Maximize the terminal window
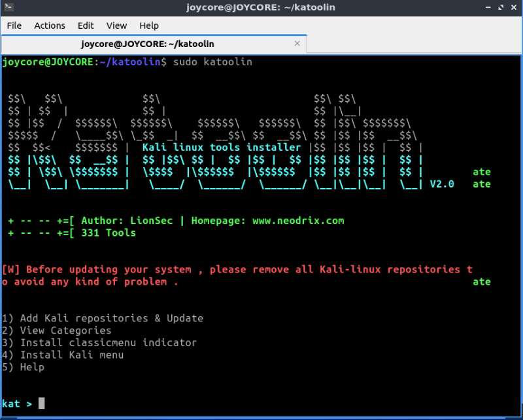This screenshot has height=420, width=523. coord(501,7)
